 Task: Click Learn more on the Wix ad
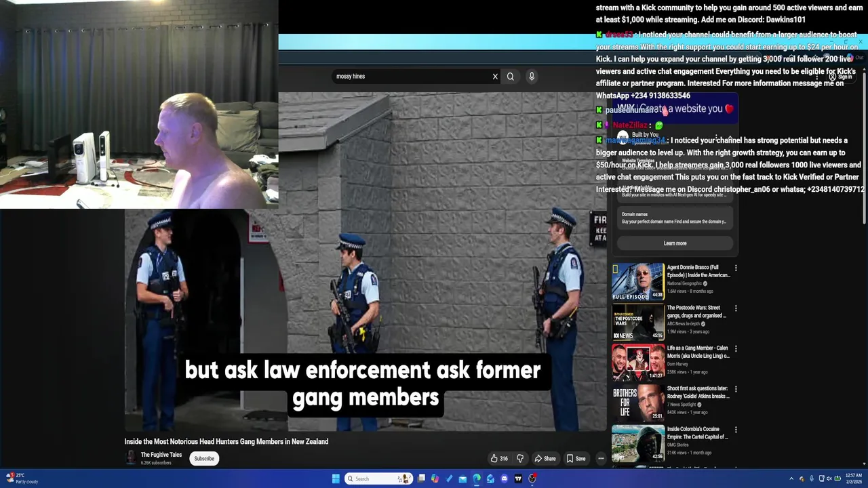click(675, 243)
